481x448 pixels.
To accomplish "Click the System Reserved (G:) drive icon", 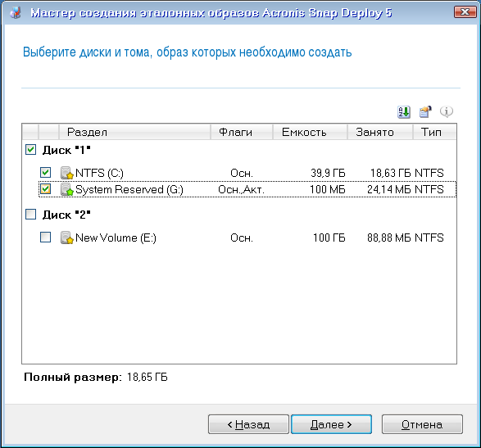I will (x=67, y=189).
